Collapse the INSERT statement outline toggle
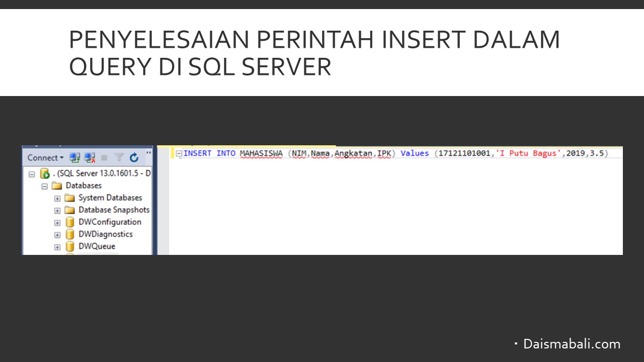The image size is (644, 362). (x=179, y=154)
